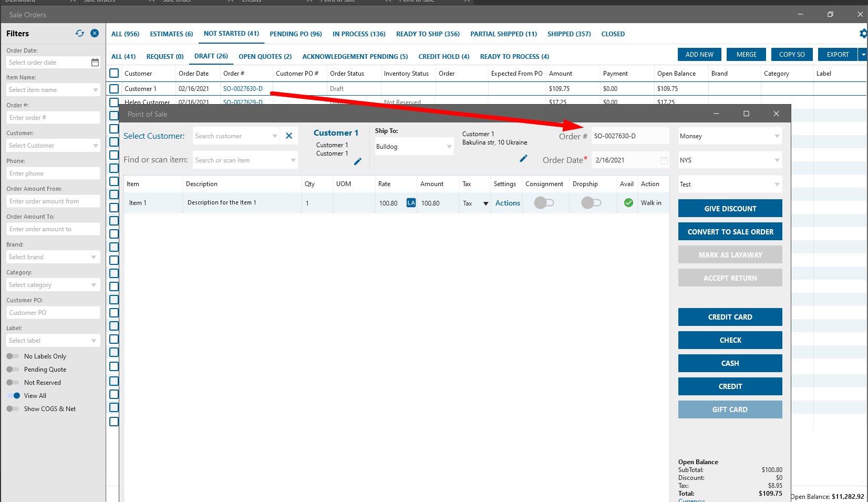This screenshot has width=868, height=502.
Task: Click the Enter order amount from field
Action: pos(53,201)
